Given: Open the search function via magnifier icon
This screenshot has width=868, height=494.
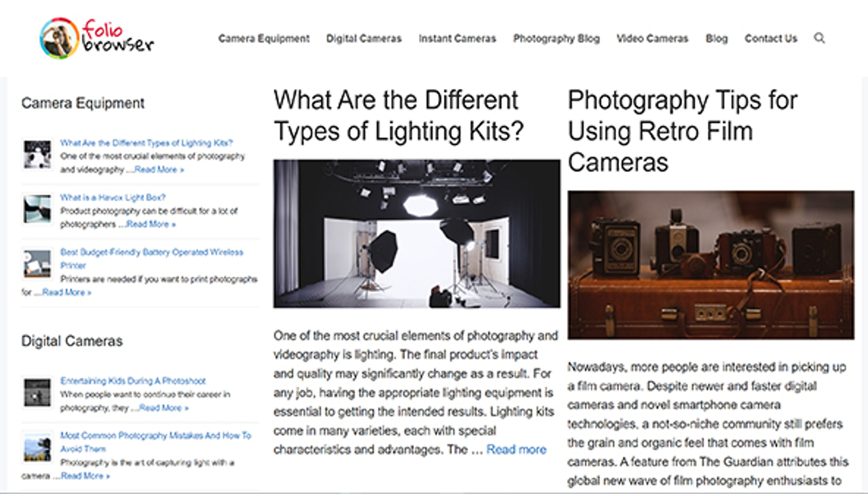Looking at the screenshot, I should pyautogui.click(x=820, y=38).
